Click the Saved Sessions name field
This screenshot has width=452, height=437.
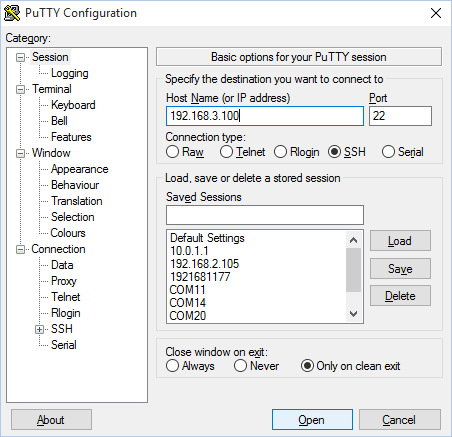tap(265, 215)
